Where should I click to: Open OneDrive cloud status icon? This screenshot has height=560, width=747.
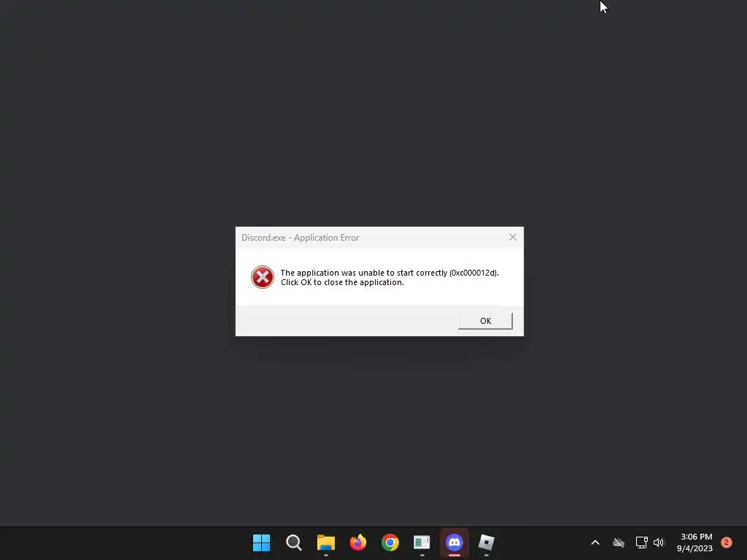[x=619, y=542]
